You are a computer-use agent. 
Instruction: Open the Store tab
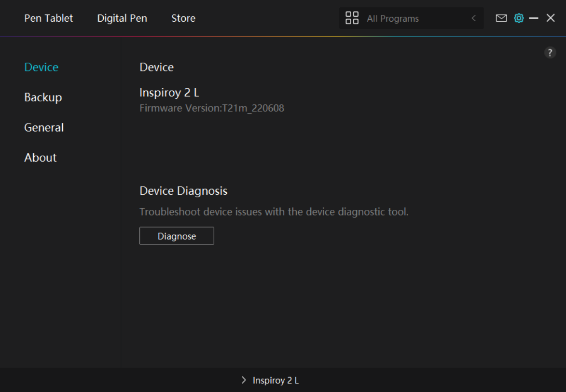pyautogui.click(x=183, y=18)
